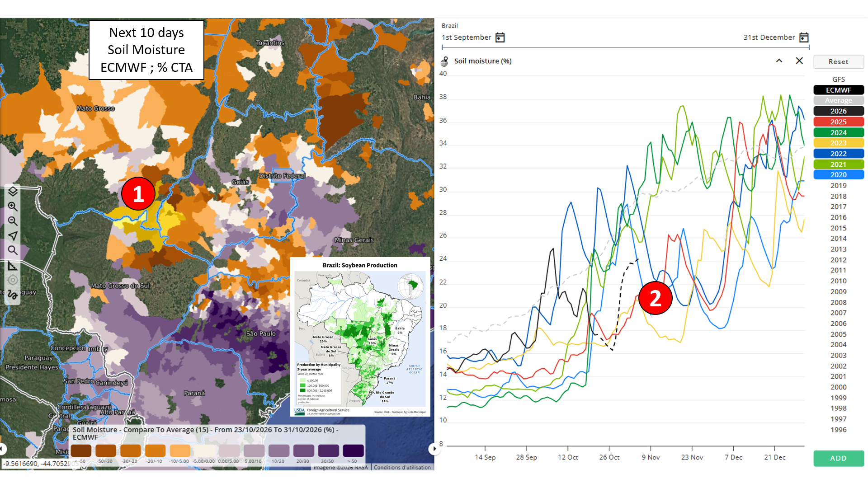This screenshot has height=488, width=868.
Task: Toggle the 2025 year series
Action: pyautogui.click(x=839, y=122)
